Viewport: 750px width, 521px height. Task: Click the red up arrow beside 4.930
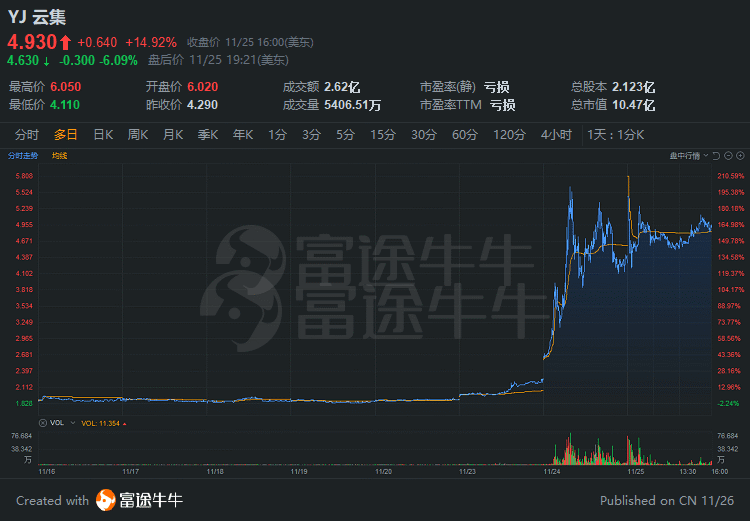[x=66, y=42]
